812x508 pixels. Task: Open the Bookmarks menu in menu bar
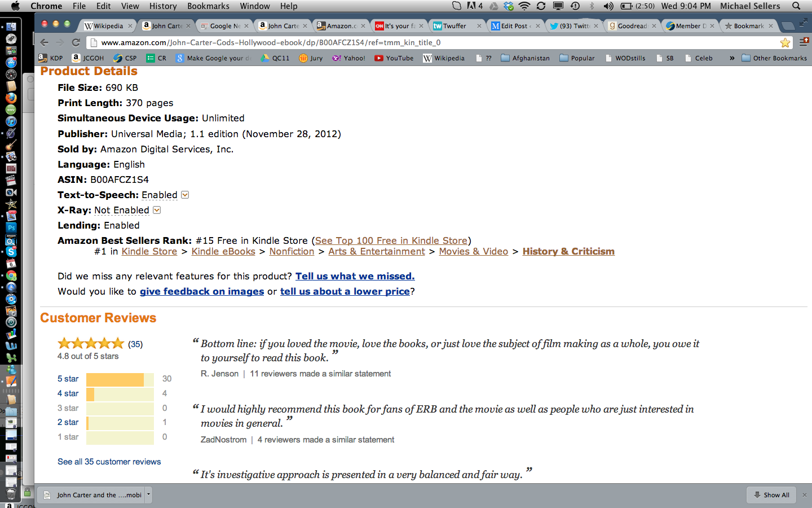pyautogui.click(x=208, y=6)
